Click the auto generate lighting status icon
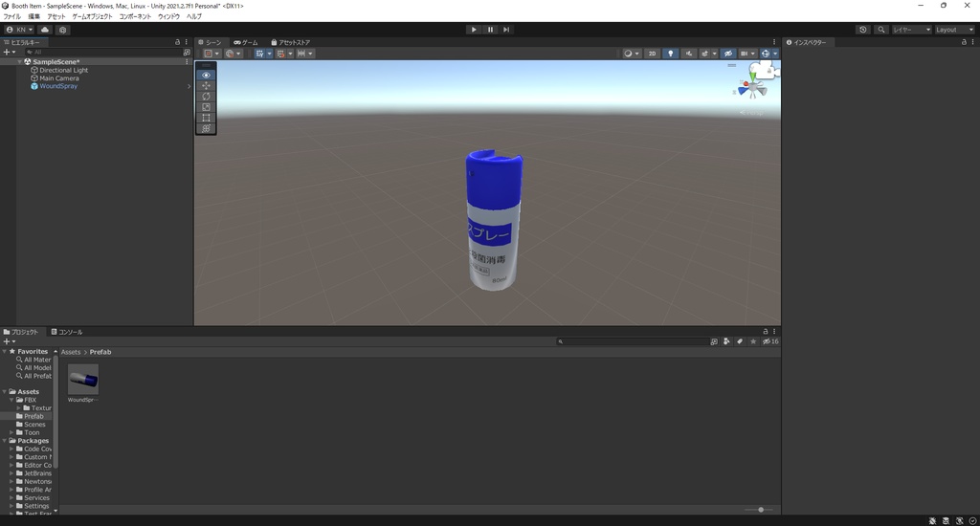This screenshot has height=526, width=980. [959, 520]
